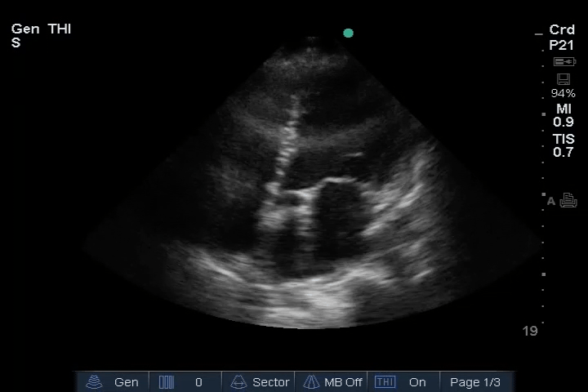Viewport: 588px width, 392px height.
Task: Click the P21 transducer label
Action: point(562,46)
